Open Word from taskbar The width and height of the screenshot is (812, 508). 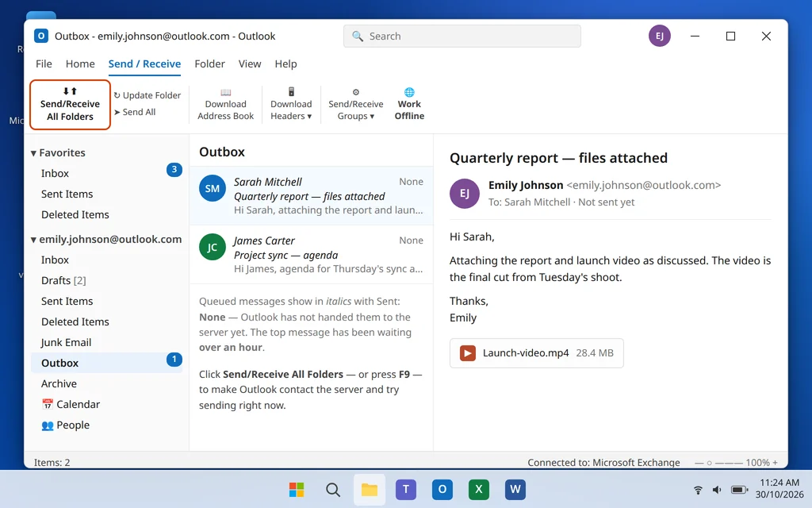click(515, 489)
